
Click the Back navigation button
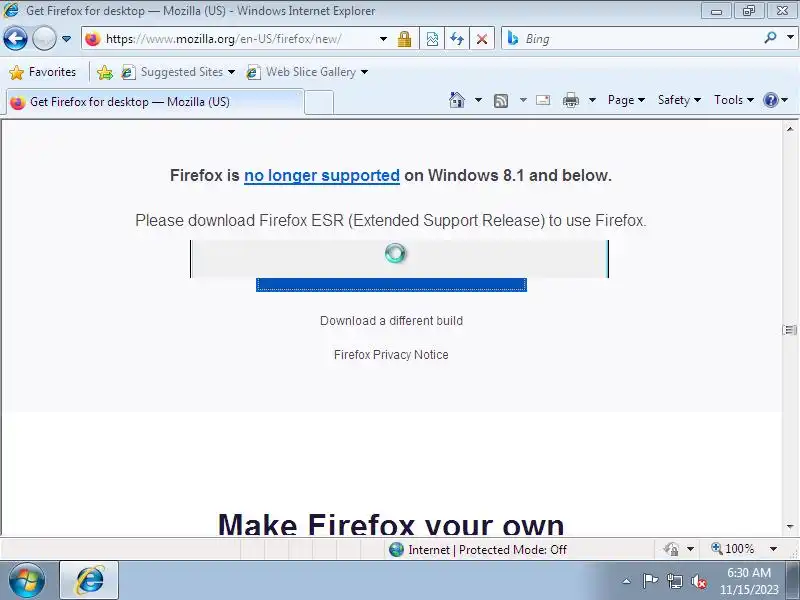15,38
